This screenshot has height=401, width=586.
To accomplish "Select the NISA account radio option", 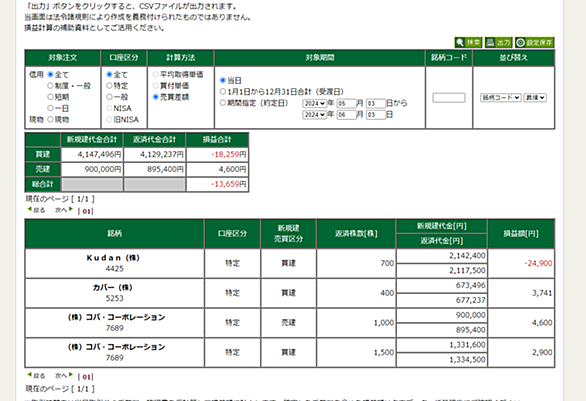I will 109,108.
